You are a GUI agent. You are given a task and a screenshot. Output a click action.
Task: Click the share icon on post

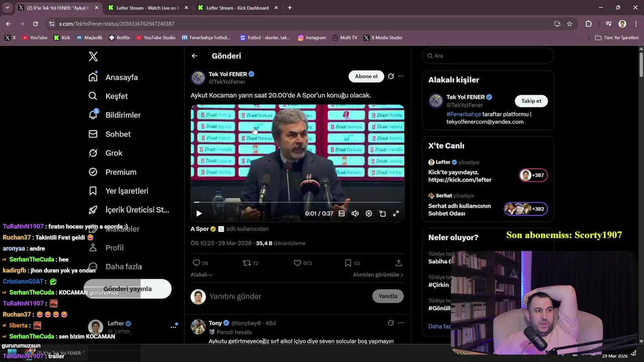[x=398, y=263]
